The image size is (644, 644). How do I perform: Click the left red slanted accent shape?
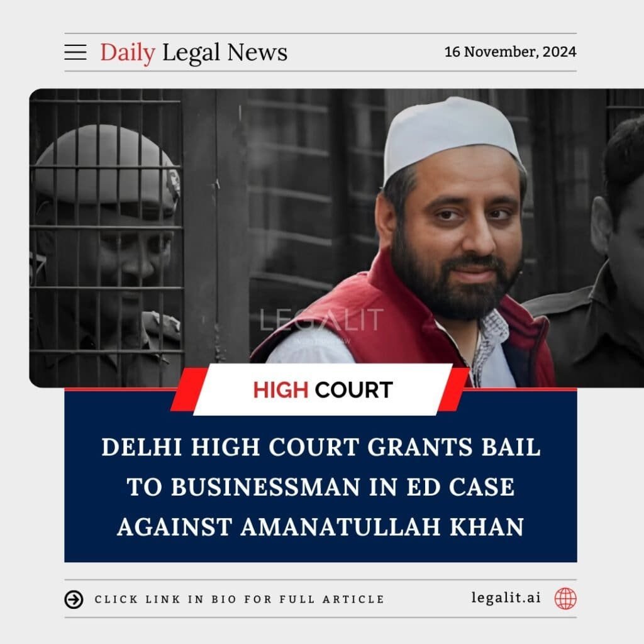point(189,389)
